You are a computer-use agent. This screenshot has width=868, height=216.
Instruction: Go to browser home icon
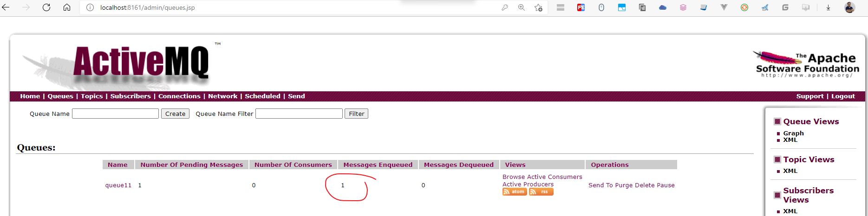(67, 7)
